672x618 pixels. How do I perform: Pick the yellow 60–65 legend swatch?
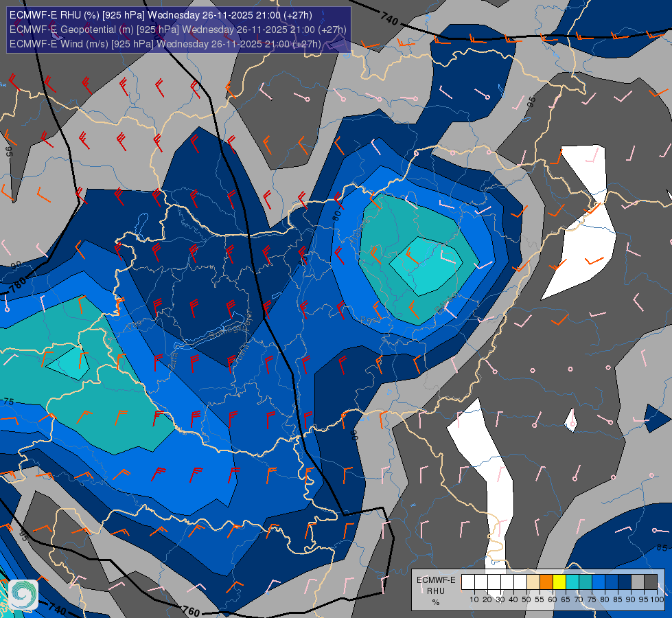(x=559, y=582)
